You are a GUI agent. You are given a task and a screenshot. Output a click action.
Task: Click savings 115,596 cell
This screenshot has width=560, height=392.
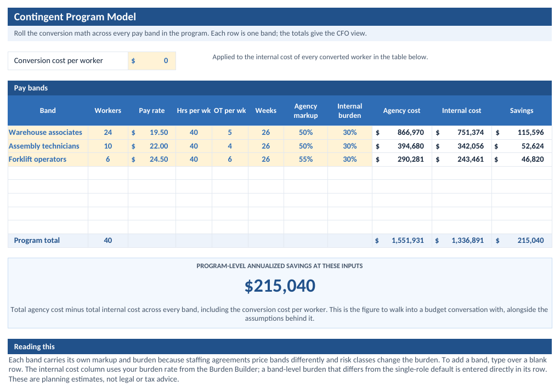522,133
